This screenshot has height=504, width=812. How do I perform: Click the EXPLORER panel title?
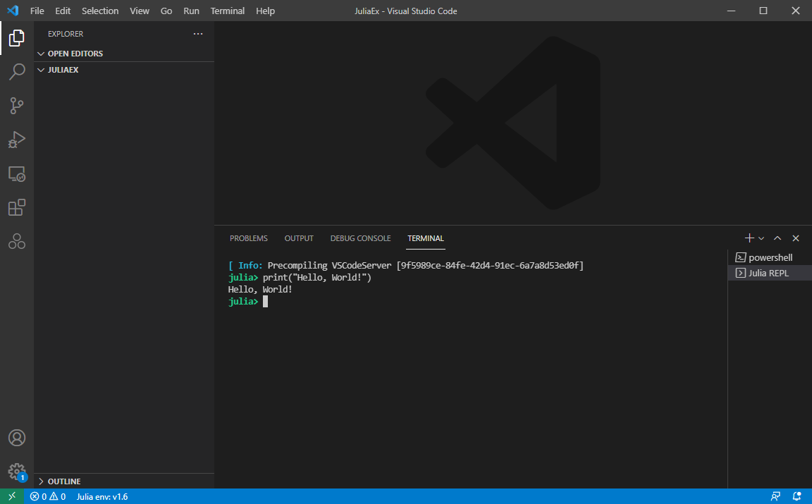[66, 34]
